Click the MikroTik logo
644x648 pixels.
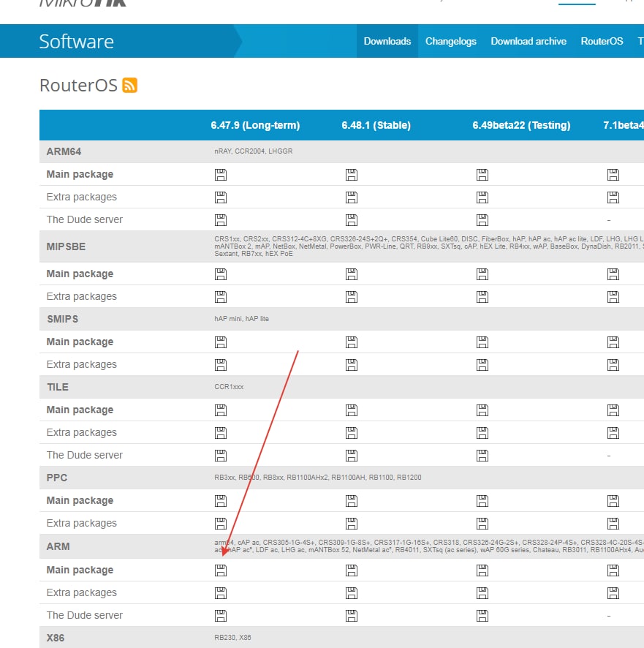(x=83, y=3)
